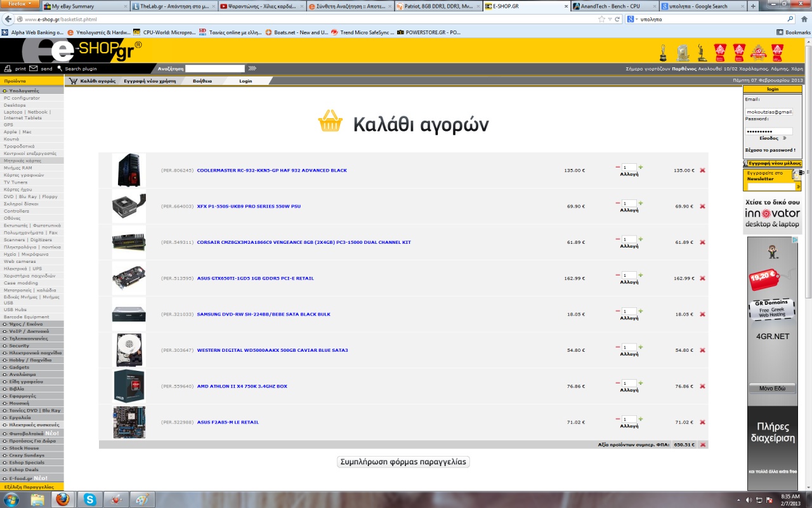Open WESTERN DIGITAL WD5000AAKX product link

[x=272, y=351]
